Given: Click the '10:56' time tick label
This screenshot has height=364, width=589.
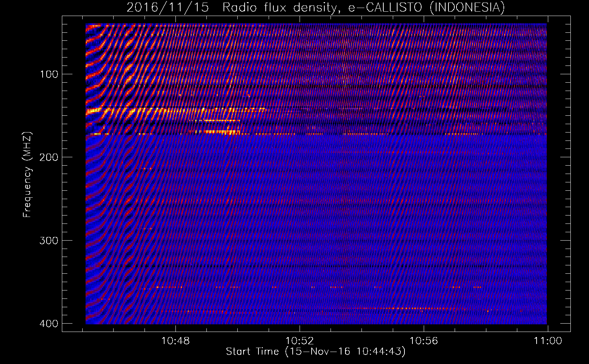Looking at the screenshot, I should click(424, 341).
